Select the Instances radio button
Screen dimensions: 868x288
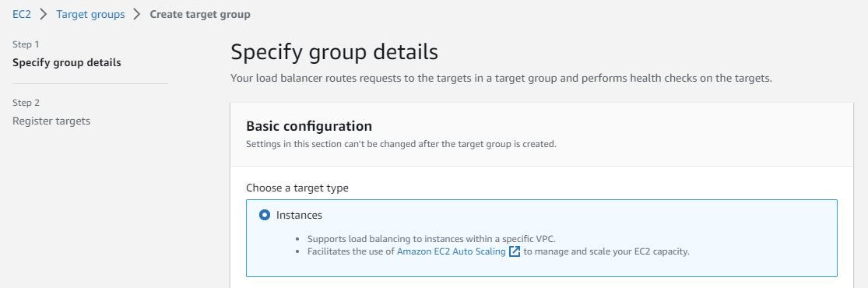265,215
